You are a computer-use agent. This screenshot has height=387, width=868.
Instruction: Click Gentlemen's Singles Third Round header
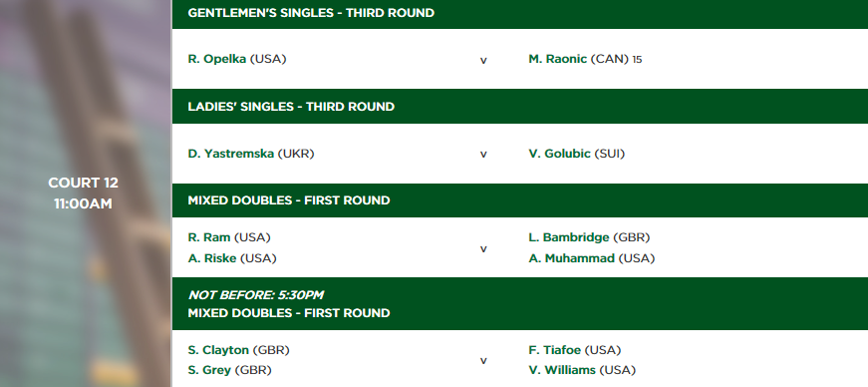pyautogui.click(x=520, y=13)
